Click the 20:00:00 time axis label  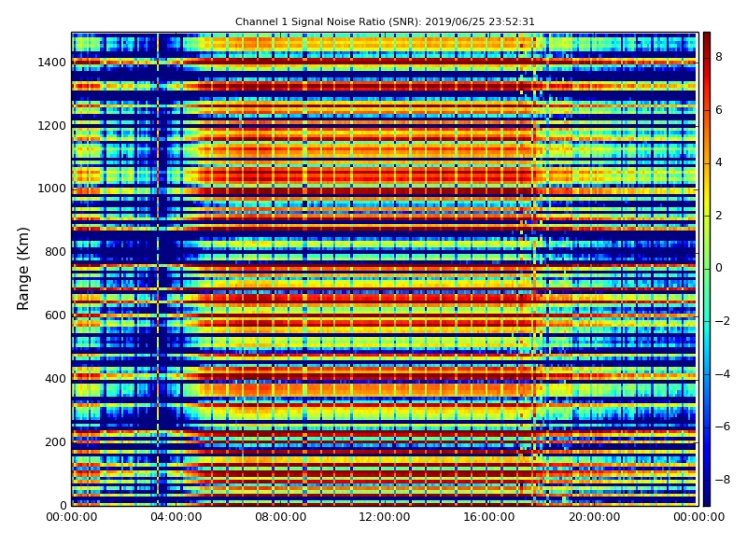point(594,517)
